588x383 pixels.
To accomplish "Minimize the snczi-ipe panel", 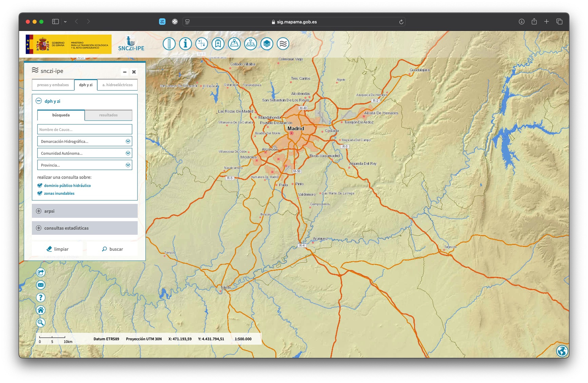I will (125, 72).
